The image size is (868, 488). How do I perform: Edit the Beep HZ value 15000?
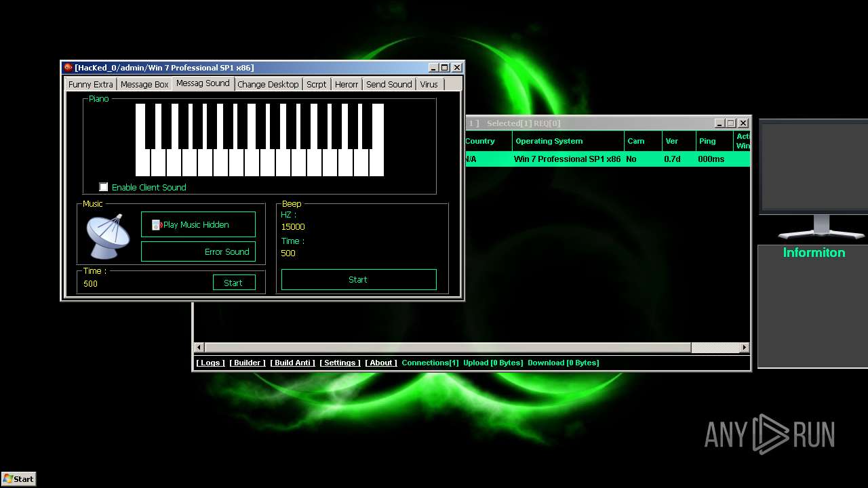point(294,227)
